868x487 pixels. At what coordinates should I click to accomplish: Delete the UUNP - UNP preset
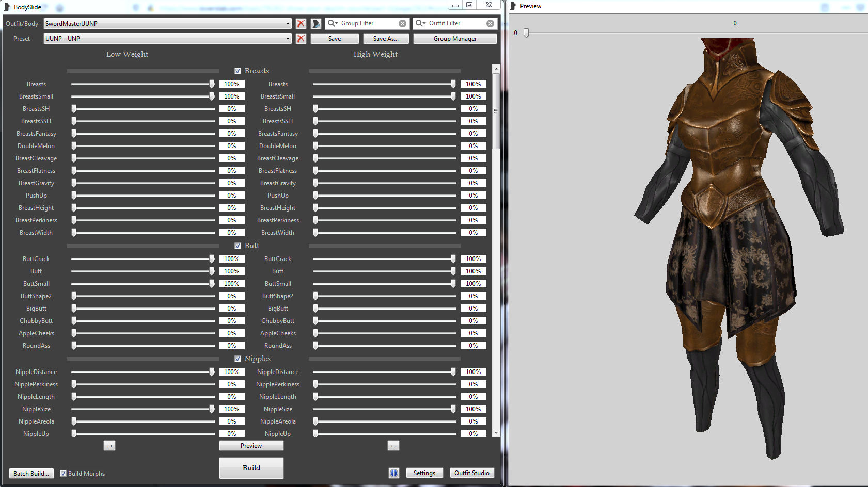pos(301,39)
